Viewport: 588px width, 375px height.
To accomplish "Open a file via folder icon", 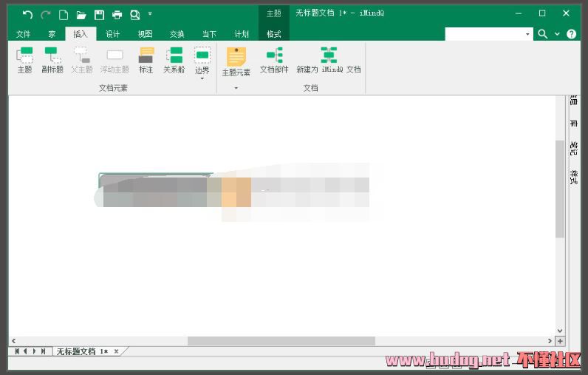I will (81, 15).
